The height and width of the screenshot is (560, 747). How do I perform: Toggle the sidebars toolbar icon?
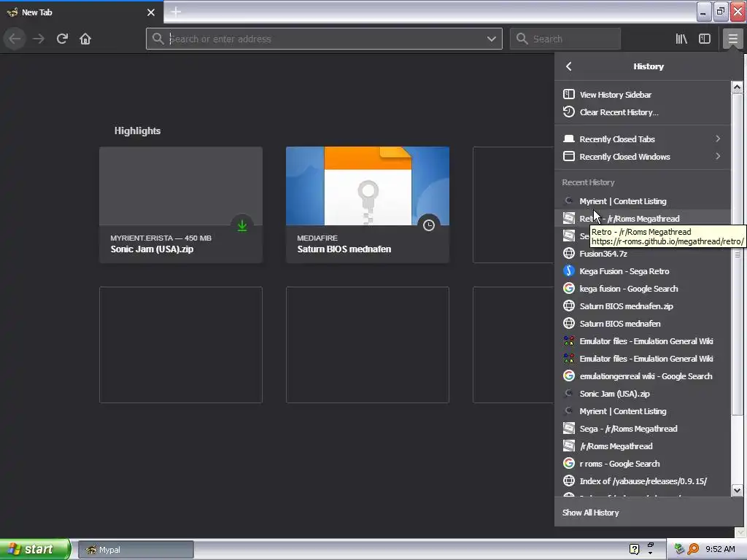(705, 39)
